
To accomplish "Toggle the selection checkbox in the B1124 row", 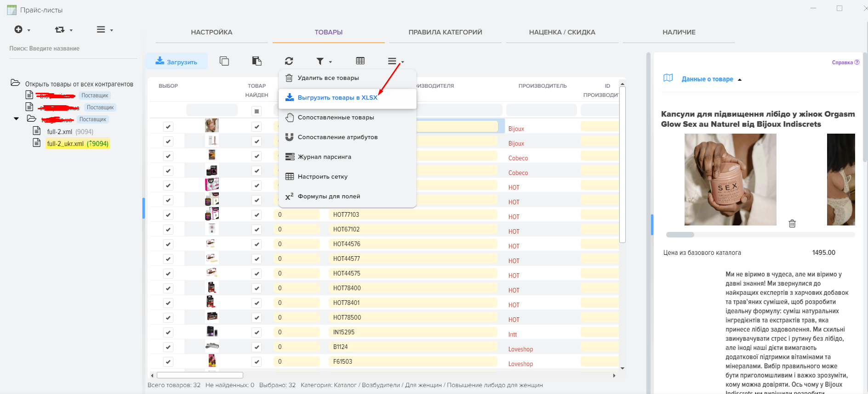I will [x=168, y=347].
